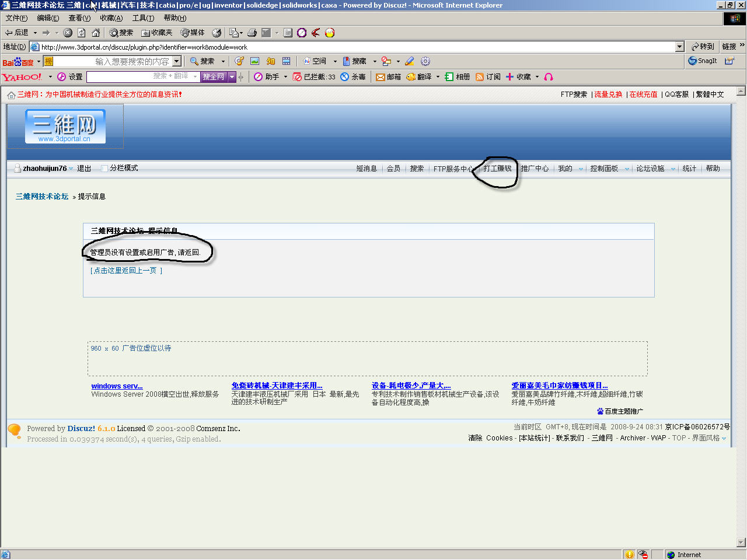
Task: Open the Yahoo 相册 album button
Action: click(x=458, y=77)
